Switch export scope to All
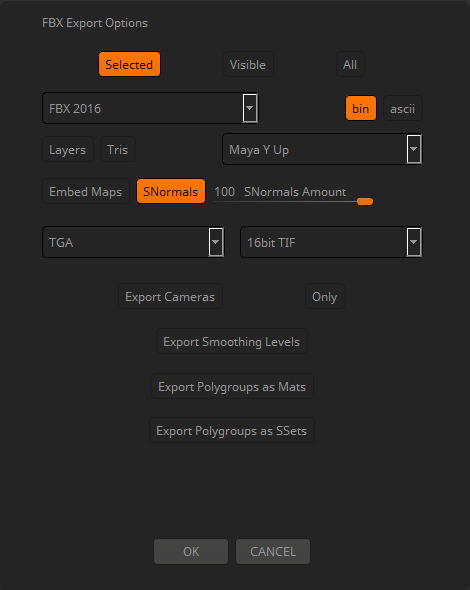Screen dimensions: 470x590 [350, 64]
